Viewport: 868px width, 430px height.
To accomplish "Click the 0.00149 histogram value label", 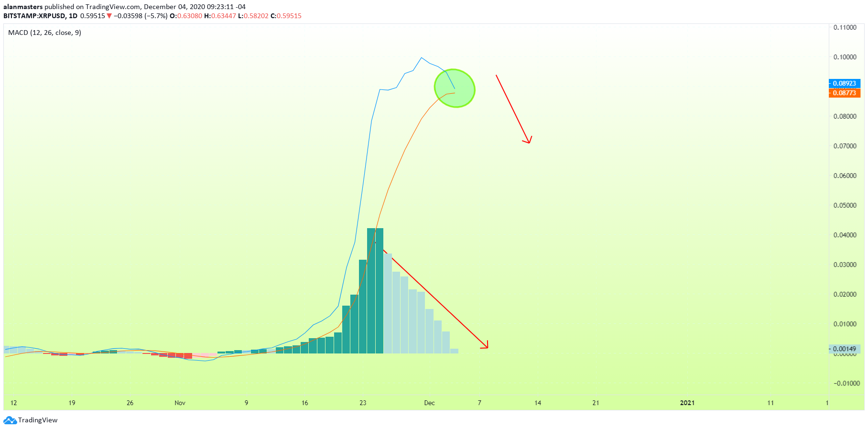I will [x=845, y=349].
